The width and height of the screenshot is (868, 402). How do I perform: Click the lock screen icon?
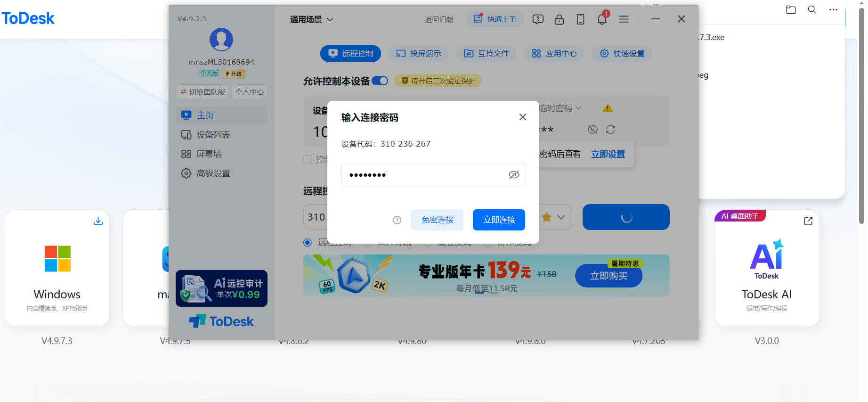pos(559,19)
